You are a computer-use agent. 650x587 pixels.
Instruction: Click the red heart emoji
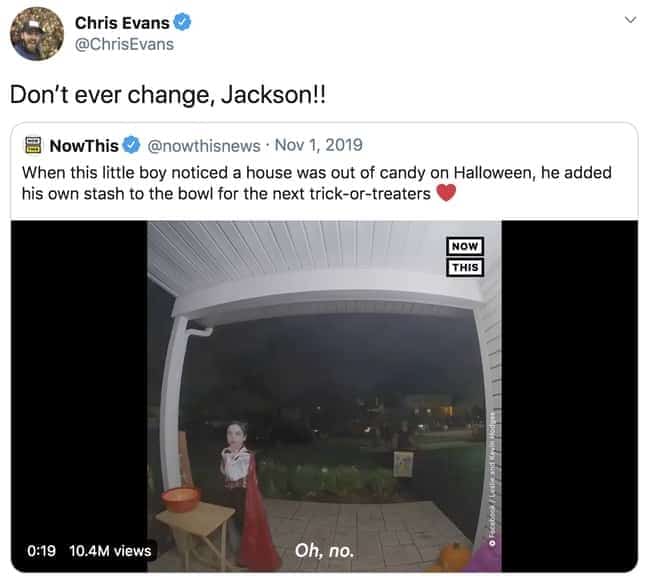[446, 193]
